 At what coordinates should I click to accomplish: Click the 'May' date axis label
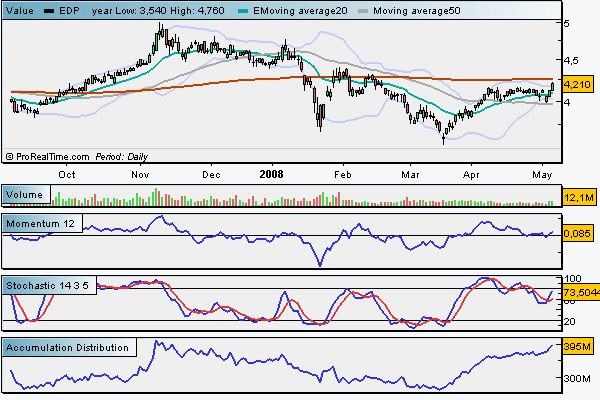(x=542, y=175)
